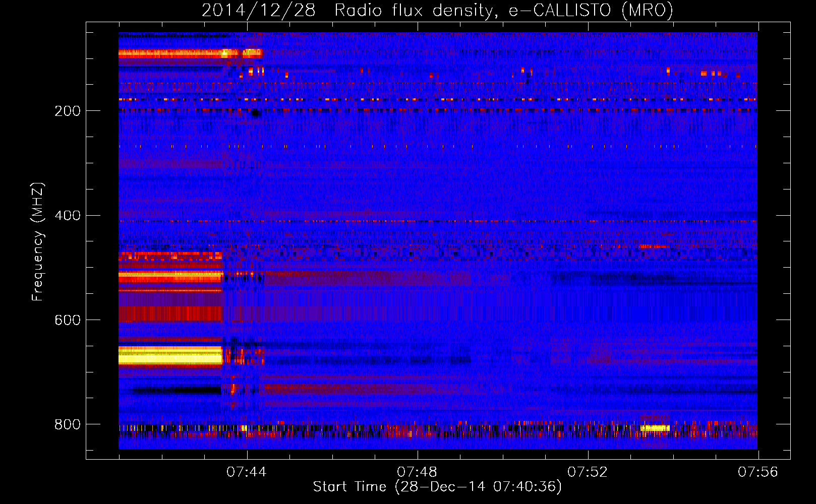Click the 800 frequency tick label
The height and width of the screenshot is (504, 816).
(68, 424)
